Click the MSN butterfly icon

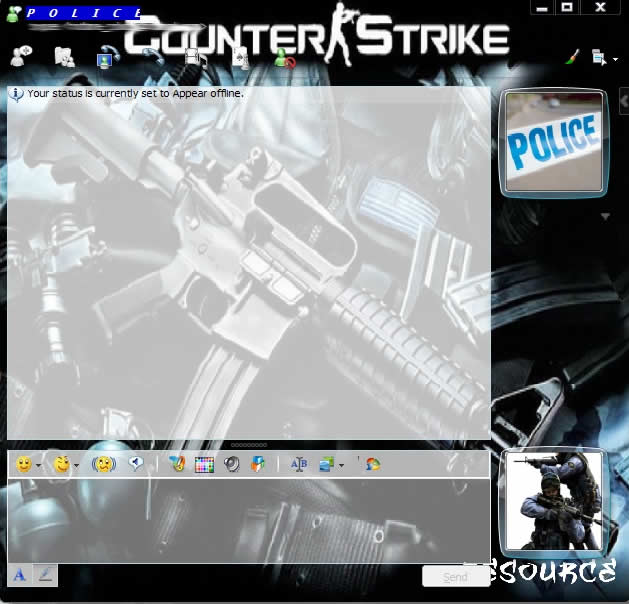pos(373,464)
